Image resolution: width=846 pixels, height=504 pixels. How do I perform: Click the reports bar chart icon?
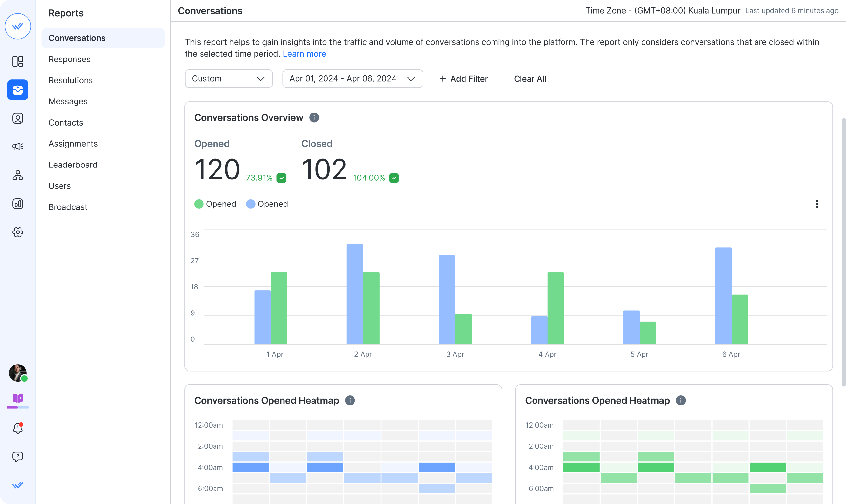18,204
